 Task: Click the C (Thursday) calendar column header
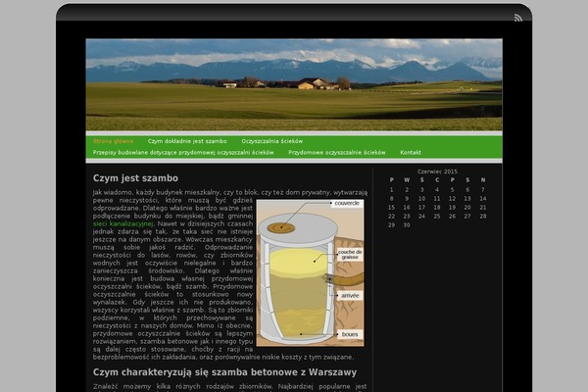437,180
